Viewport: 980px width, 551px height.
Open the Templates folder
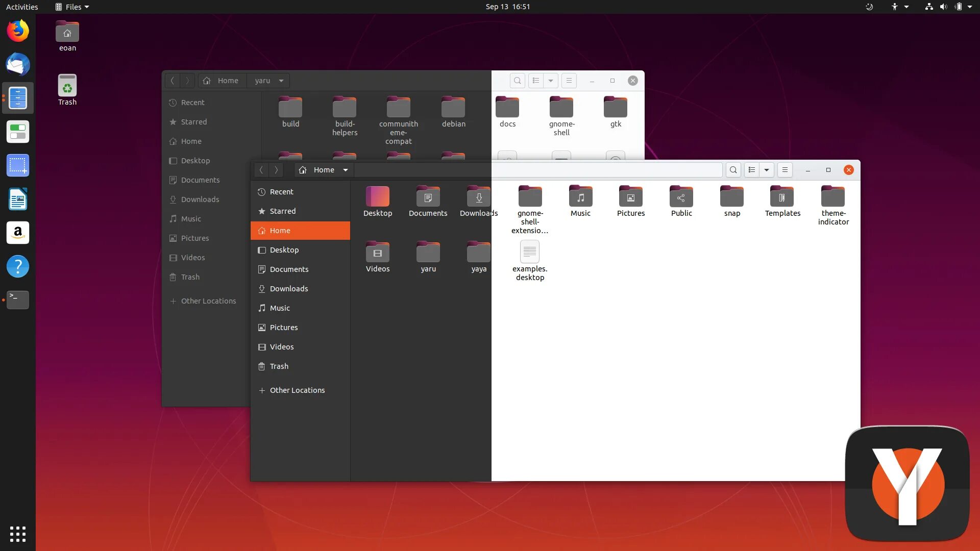pos(782,197)
